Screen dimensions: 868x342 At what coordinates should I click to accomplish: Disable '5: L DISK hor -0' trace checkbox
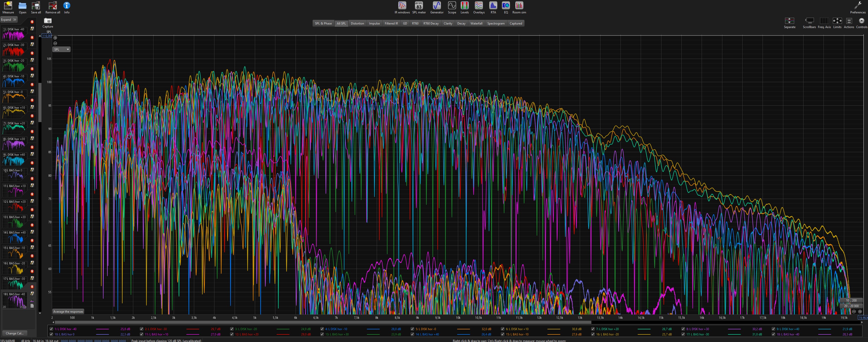pos(412,329)
